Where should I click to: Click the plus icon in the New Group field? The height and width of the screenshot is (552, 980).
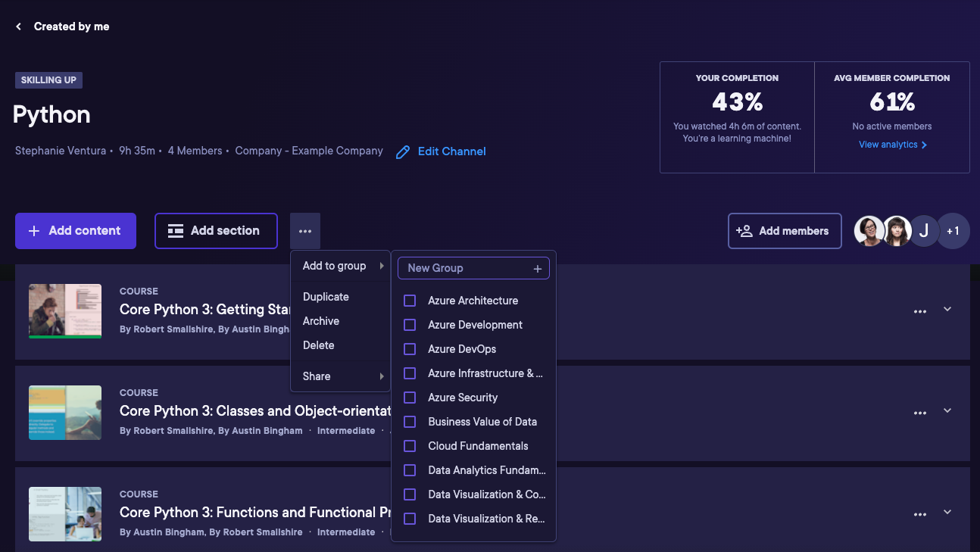(x=537, y=268)
